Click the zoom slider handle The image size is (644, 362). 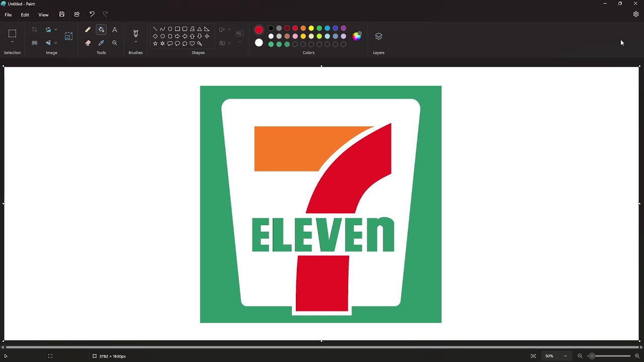click(592, 356)
